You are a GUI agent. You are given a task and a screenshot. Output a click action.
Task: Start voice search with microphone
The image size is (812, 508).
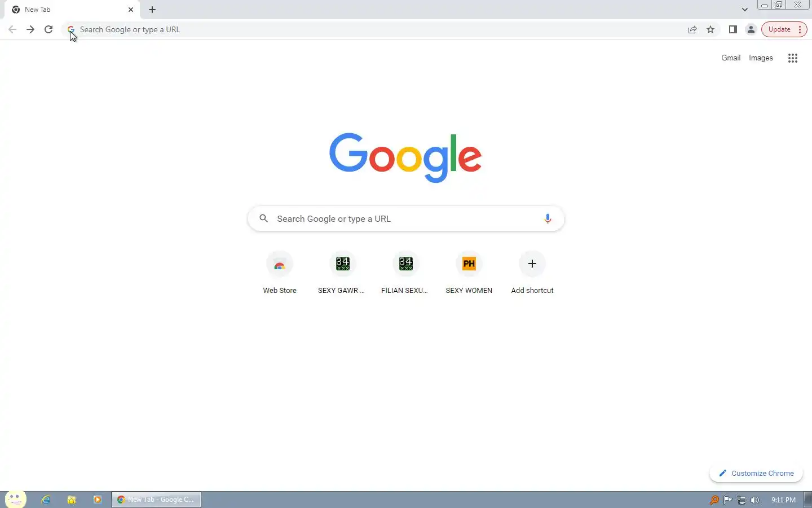[x=548, y=218]
